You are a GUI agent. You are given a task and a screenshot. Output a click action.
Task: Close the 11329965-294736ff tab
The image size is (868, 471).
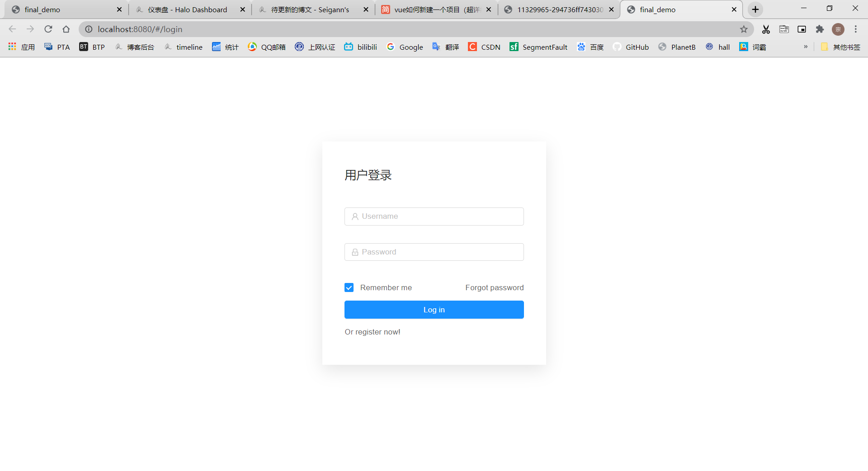pyautogui.click(x=611, y=9)
